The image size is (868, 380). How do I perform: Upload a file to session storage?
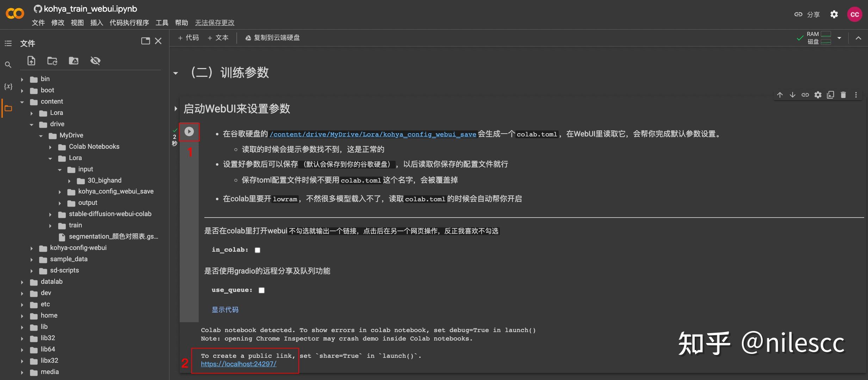coord(31,61)
